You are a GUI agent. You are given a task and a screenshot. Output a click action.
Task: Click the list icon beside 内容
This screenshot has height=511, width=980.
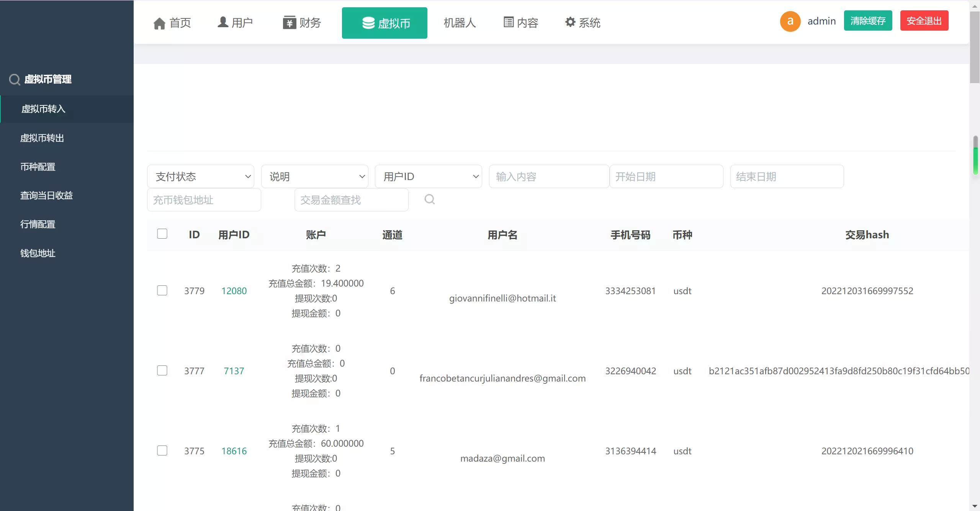coord(509,23)
